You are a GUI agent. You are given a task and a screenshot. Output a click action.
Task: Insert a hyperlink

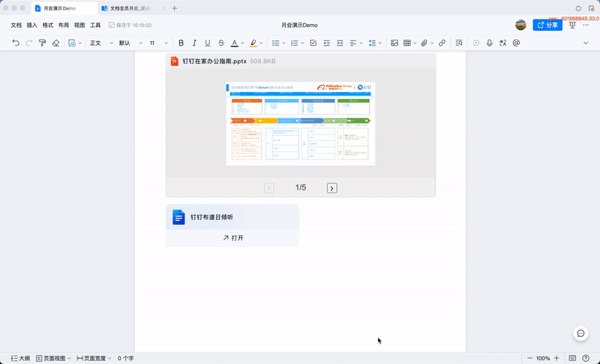[x=442, y=43]
